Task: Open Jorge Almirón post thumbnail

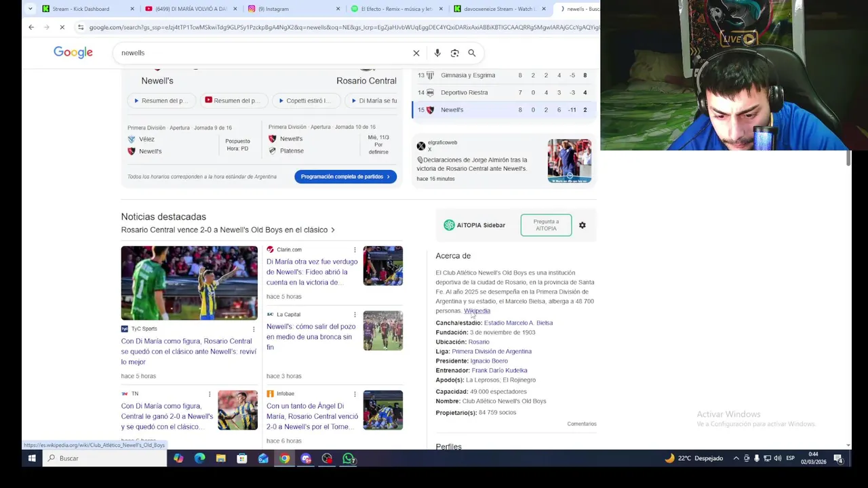Action: pos(570,161)
